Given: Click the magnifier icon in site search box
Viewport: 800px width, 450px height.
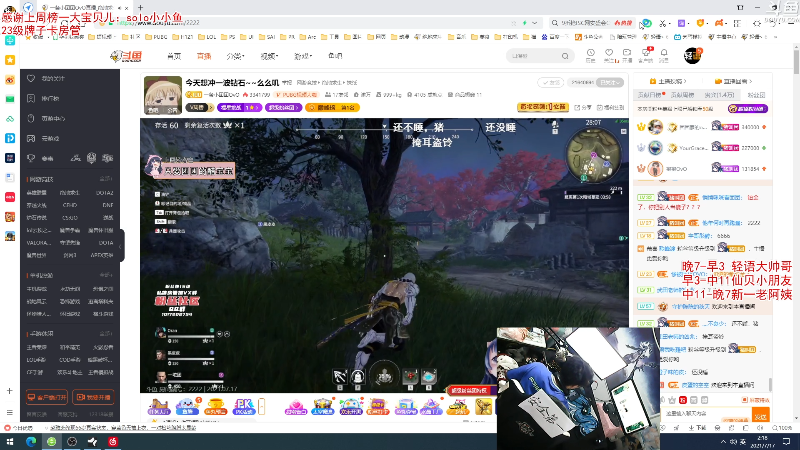Looking at the screenshot, I should (x=565, y=56).
